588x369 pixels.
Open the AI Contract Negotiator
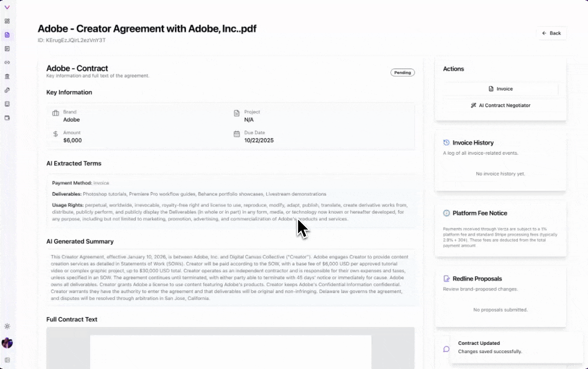pyautogui.click(x=500, y=105)
